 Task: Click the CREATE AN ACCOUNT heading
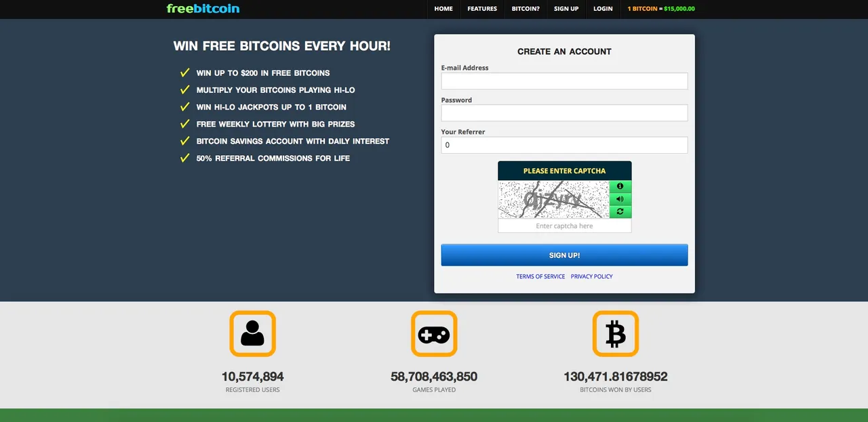click(564, 51)
